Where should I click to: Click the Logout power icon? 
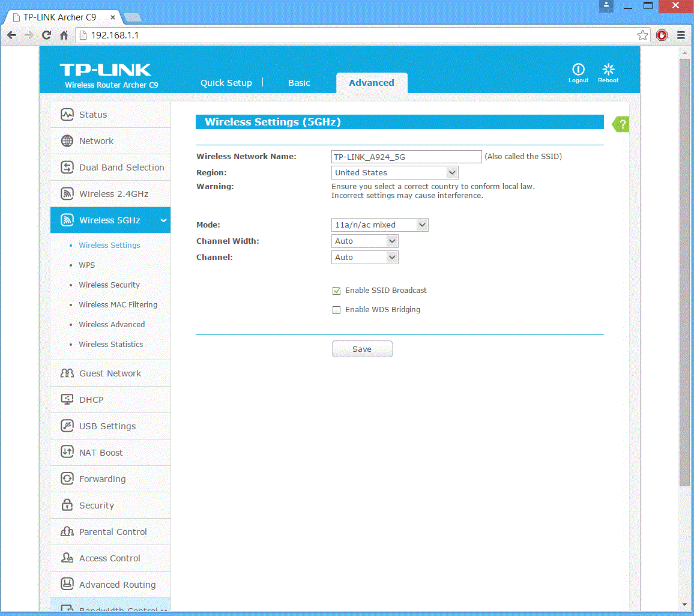click(578, 70)
